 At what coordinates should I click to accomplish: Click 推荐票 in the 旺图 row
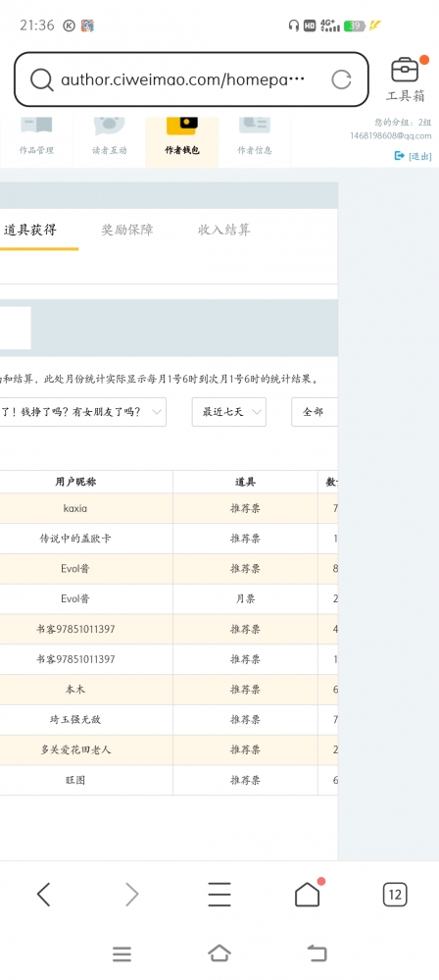[245, 780]
